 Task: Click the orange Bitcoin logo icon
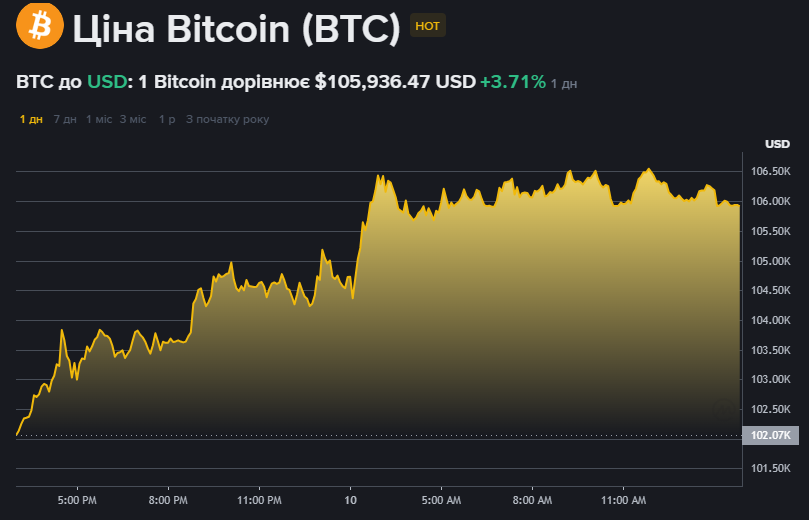pos(40,26)
